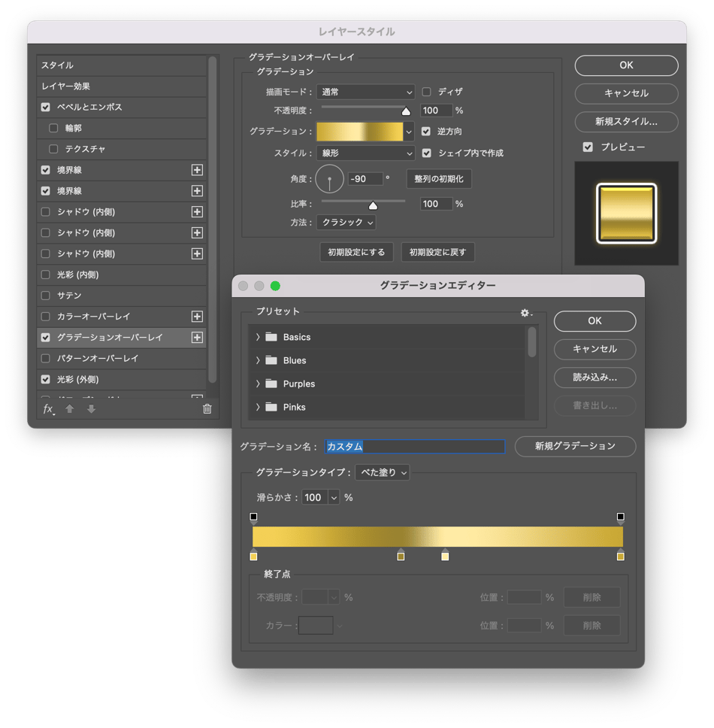Select right black opacity stop
Screen dimensions: 714x728
coord(620,517)
